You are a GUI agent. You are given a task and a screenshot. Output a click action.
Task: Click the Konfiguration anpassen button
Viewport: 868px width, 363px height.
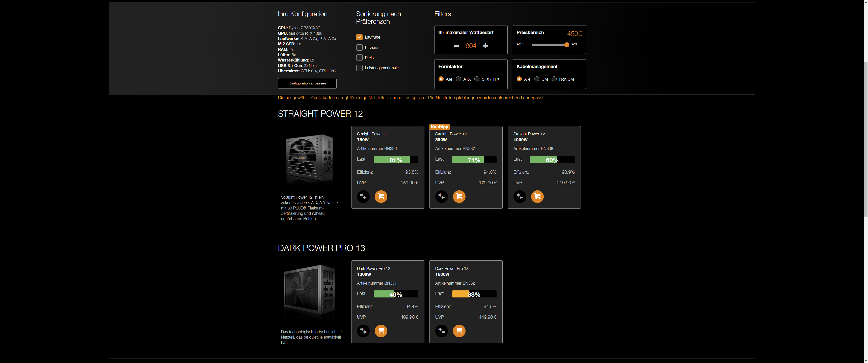tap(307, 83)
